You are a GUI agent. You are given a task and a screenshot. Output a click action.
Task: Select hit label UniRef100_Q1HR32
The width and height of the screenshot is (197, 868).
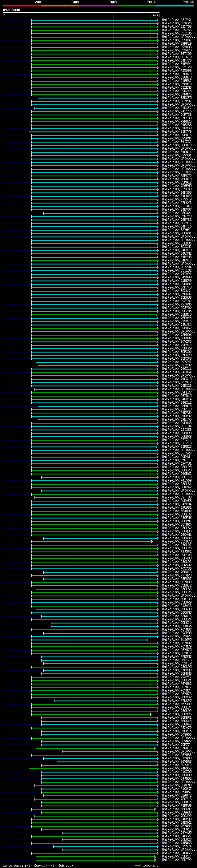(176, 416)
